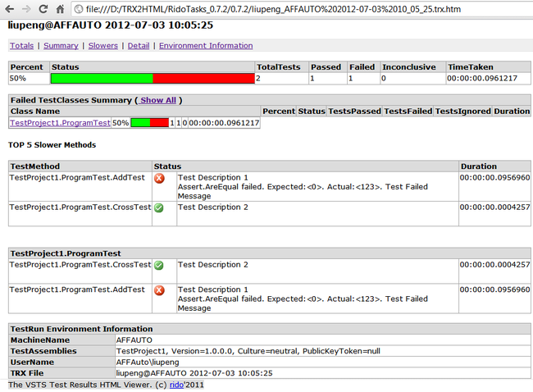Click the red failed icon in Slower Methods AddTest row
Screen dimensions: 533x392
pyautogui.click(x=159, y=178)
